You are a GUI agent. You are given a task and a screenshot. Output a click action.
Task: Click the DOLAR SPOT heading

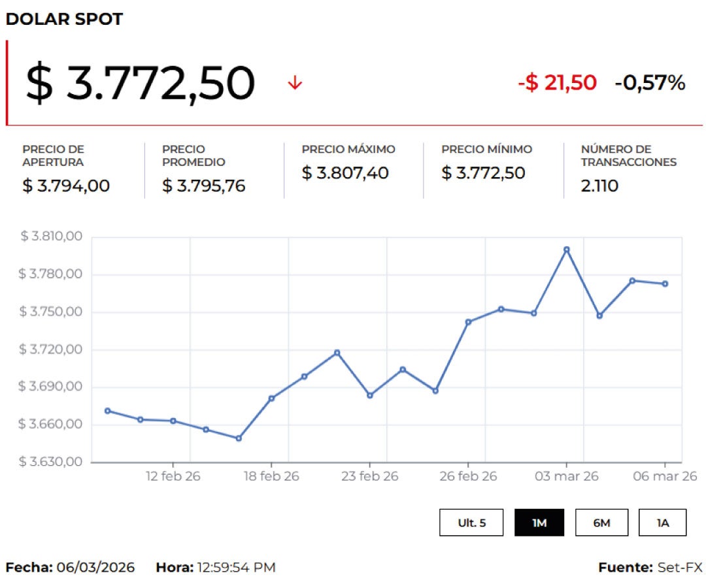pos(64,20)
